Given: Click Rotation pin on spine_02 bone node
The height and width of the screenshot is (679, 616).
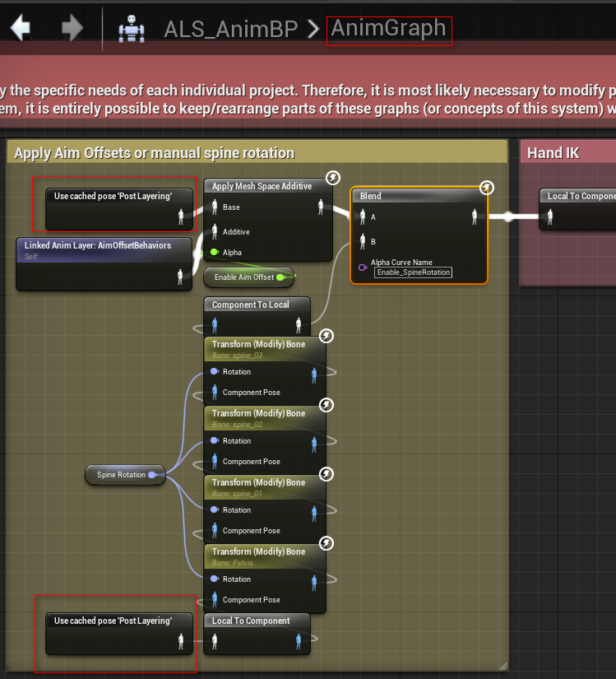Looking at the screenshot, I should (x=215, y=441).
